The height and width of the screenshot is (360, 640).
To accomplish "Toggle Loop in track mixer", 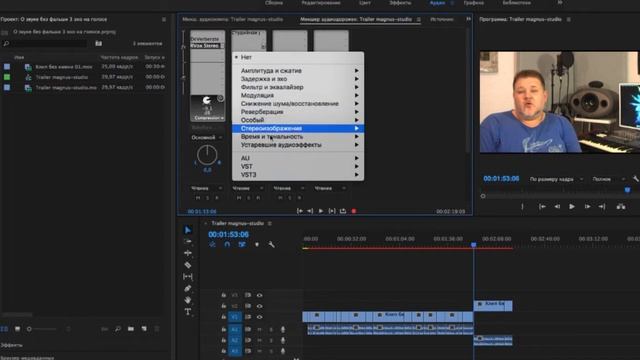I will 343,211.
